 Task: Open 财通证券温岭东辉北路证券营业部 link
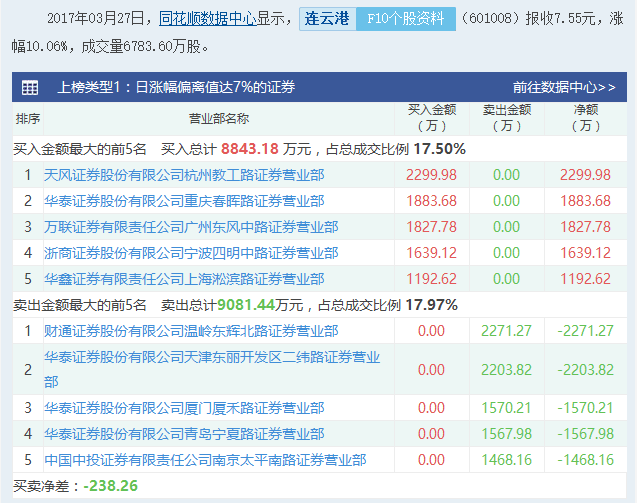click(191, 331)
